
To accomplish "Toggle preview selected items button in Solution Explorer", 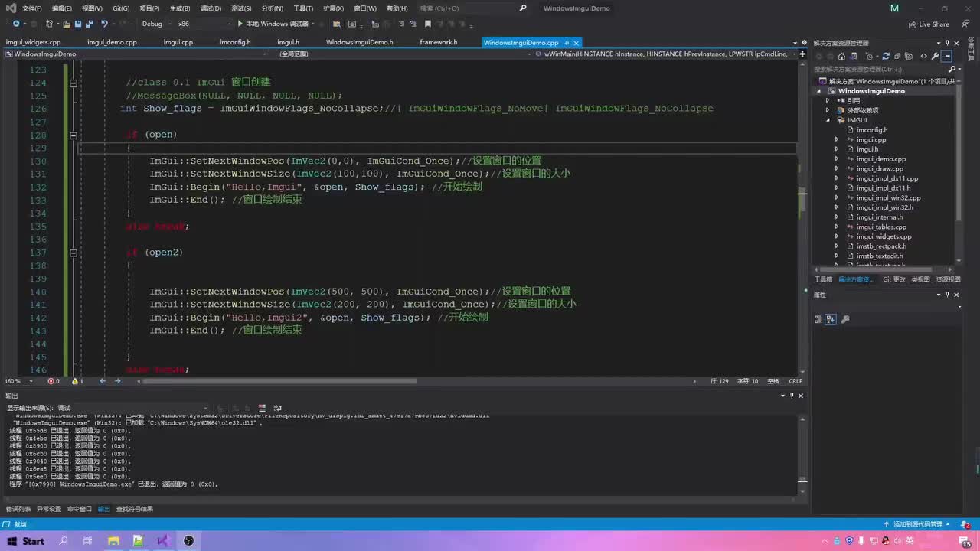I will click(947, 56).
